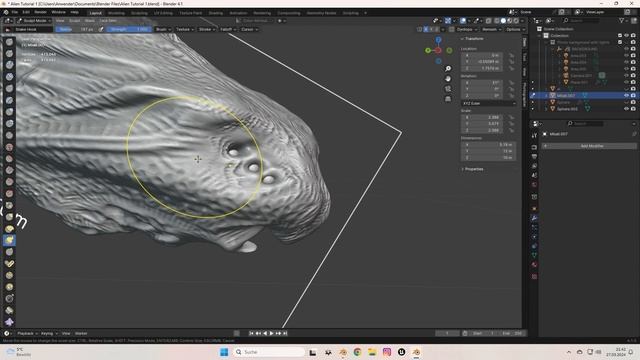Image resolution: width=640 pixels, height=360 pixels.
Task: Switch to the Layout workspace tab
Action: tap(96, 13)
